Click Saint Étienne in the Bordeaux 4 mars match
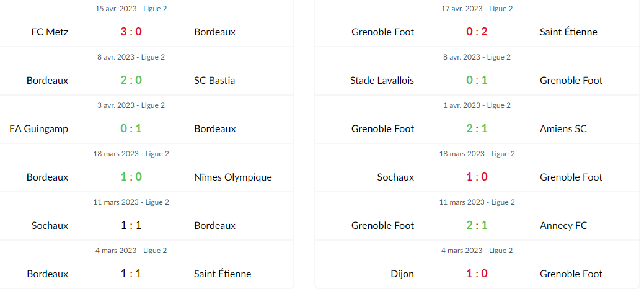 (223, 274)
